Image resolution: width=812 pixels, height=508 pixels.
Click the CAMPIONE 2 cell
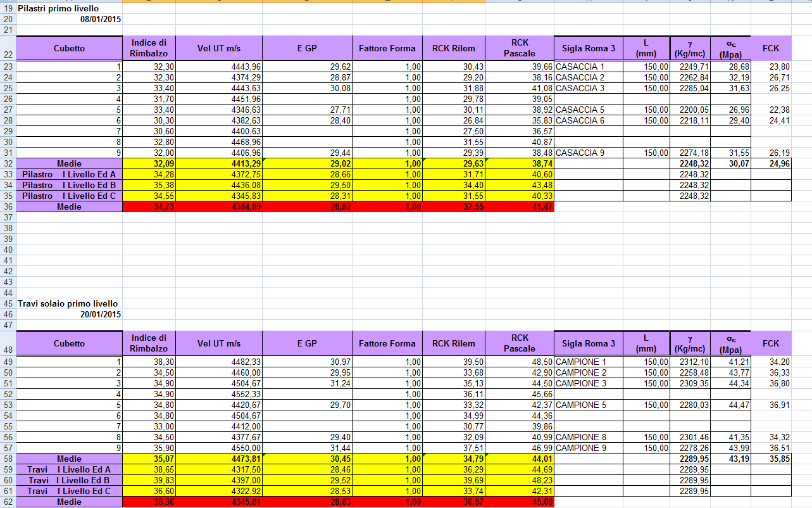pos(589,372)
